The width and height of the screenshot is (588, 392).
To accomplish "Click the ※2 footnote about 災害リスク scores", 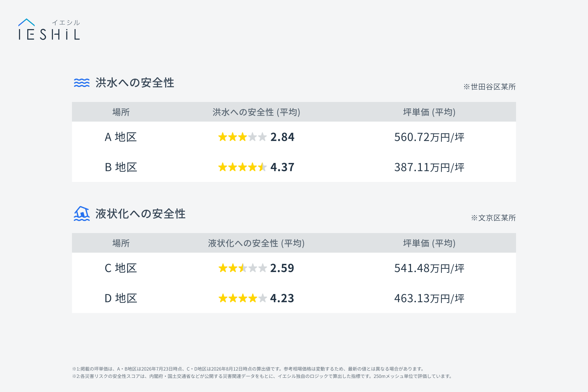I will pos(262,376).
